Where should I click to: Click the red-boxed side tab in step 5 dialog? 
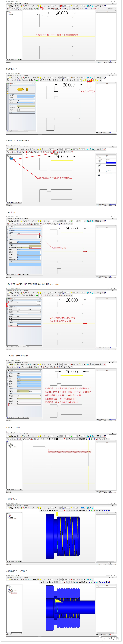point(7,305)
